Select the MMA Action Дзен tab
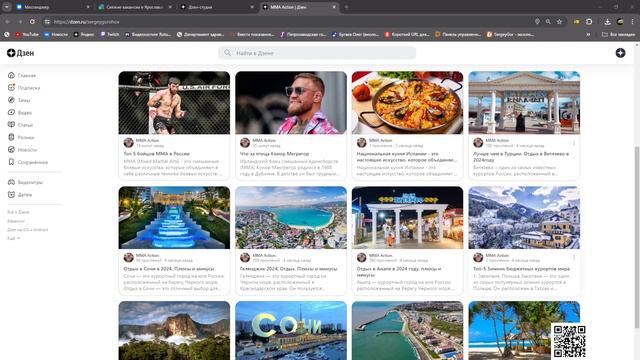Image resolution: width=640 pixels, height=360 pixels. click(x=298, y=7)
